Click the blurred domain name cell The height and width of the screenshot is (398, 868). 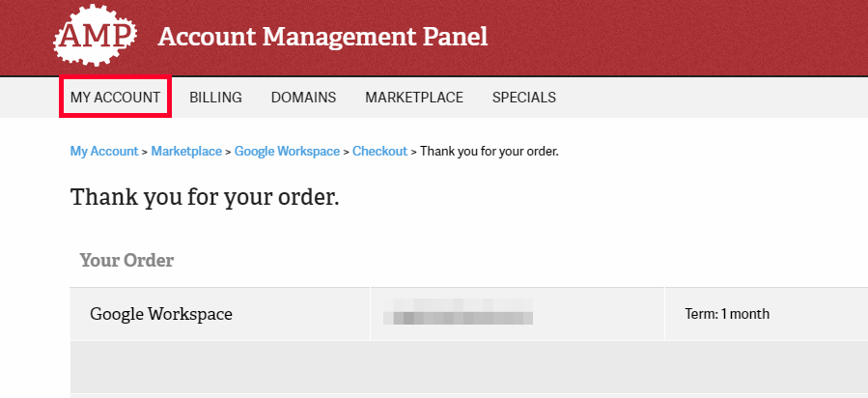pos(459,315)
